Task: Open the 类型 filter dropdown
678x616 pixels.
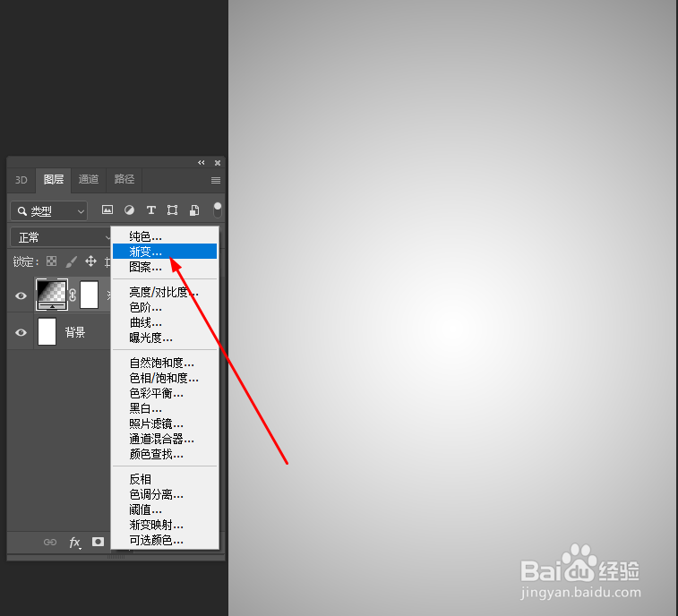Action: [x=49, y=211]
